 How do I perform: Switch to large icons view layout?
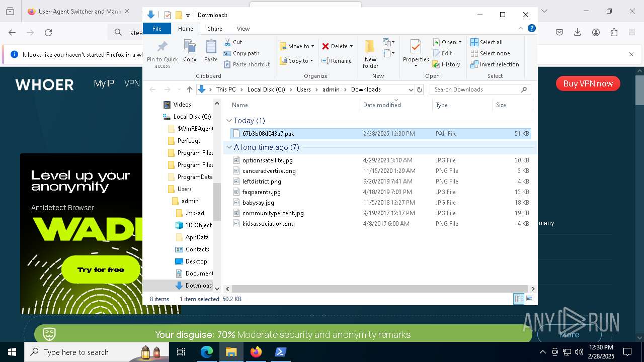[x=530, y=299]
